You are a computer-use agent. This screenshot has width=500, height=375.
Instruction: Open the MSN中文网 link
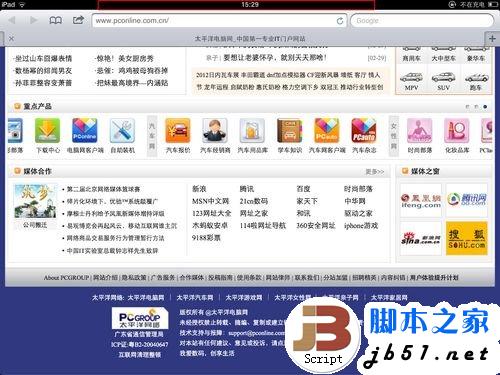click(x=210, y=201)
